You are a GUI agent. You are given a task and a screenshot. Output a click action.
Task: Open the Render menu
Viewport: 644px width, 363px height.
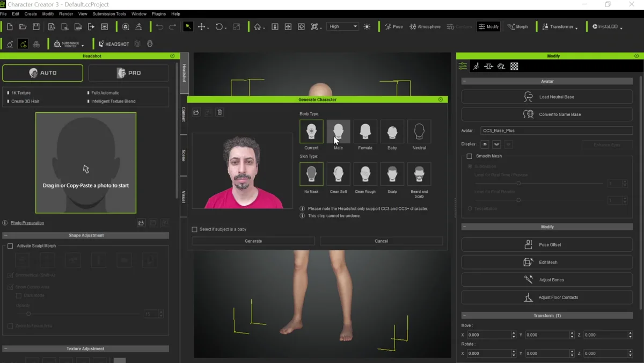coord(66,14)
